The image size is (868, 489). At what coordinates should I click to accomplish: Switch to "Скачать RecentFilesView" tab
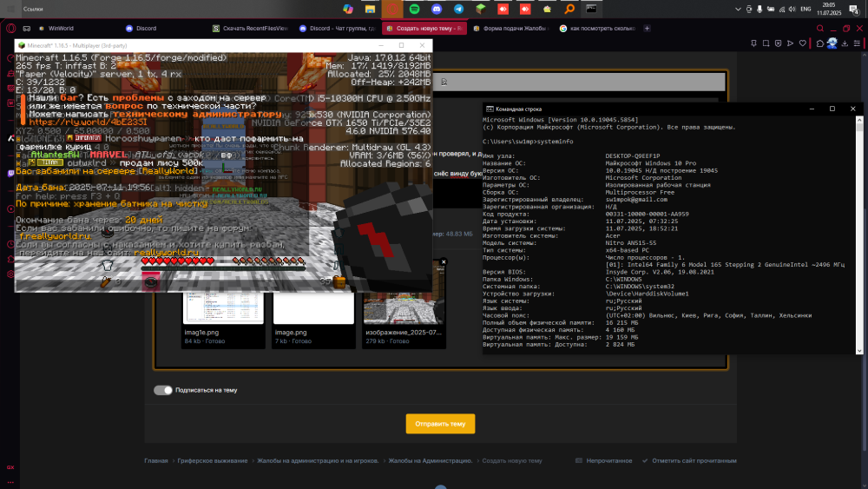coord(251,29)
